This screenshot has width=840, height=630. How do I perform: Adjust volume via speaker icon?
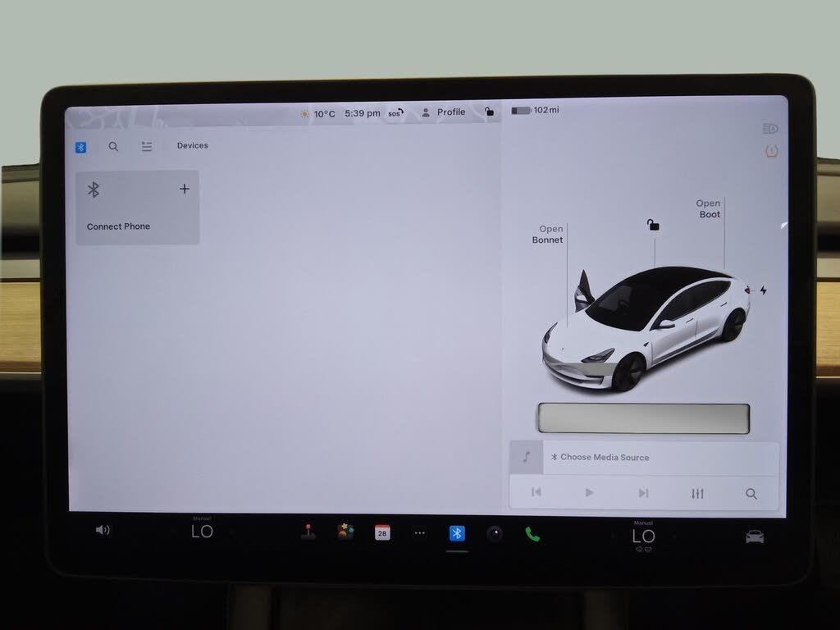tap(102, 530)
